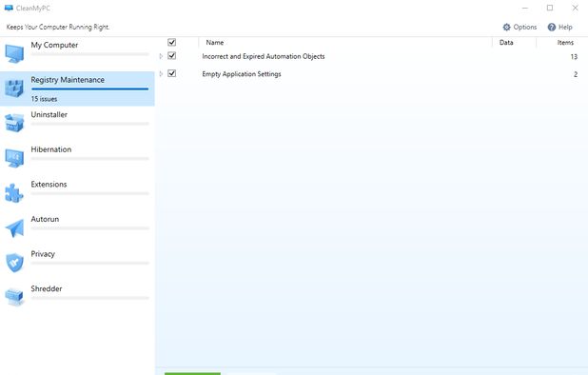Open the Options text link
Viewport: 588px width, 375px height.
(525, 27)
